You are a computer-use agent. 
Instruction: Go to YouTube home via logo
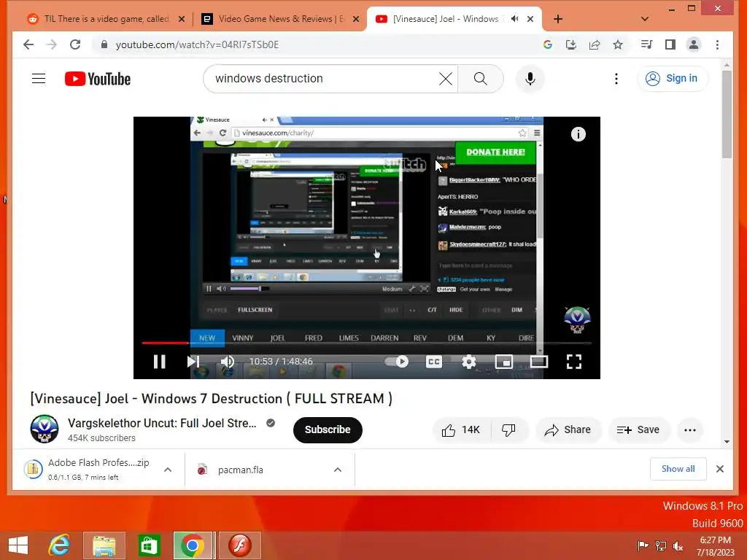coord(98,79)
